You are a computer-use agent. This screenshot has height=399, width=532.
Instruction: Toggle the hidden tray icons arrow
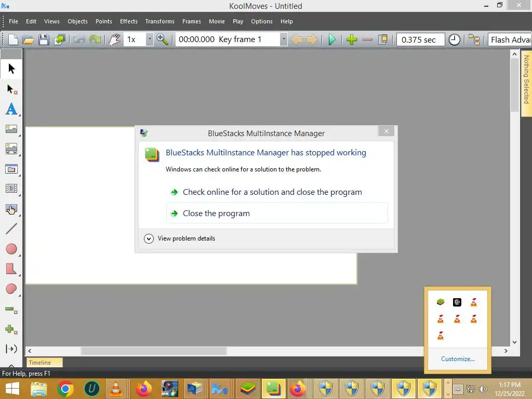[458, 389]
